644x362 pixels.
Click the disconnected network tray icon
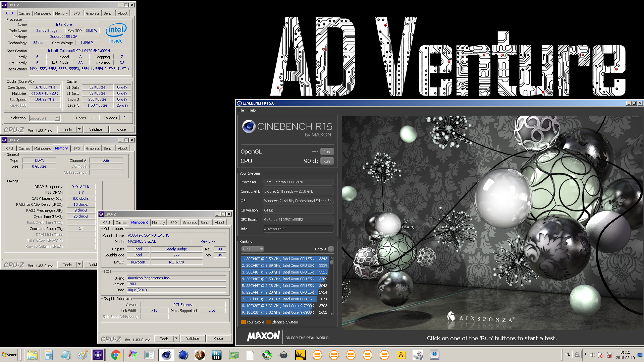tap(609, 355)
